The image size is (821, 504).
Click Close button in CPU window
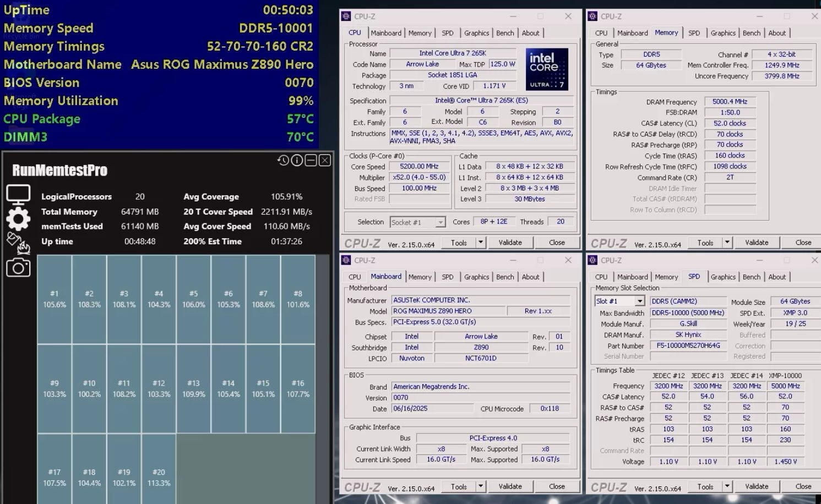tap(557, 242)
